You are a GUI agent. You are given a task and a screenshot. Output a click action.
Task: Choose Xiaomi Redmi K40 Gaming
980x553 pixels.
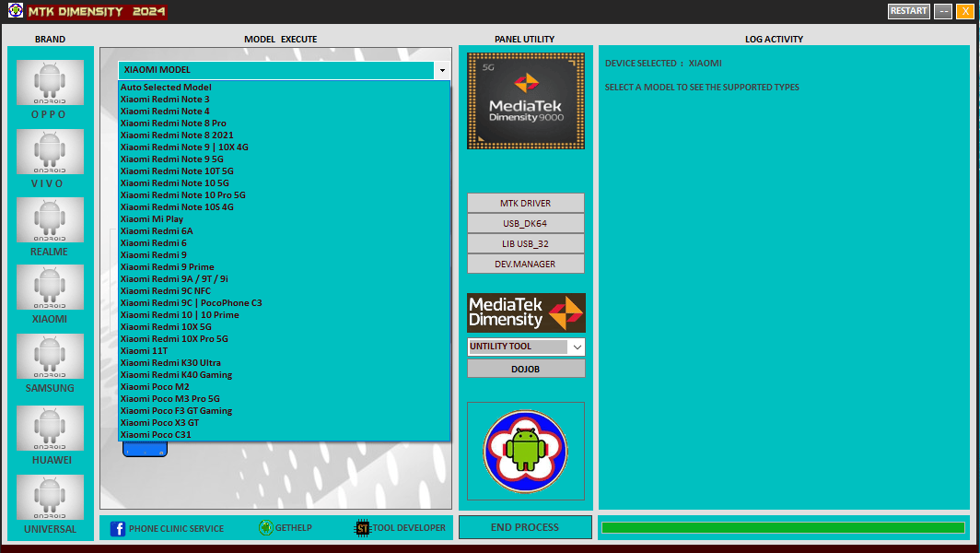coord(284,374)
